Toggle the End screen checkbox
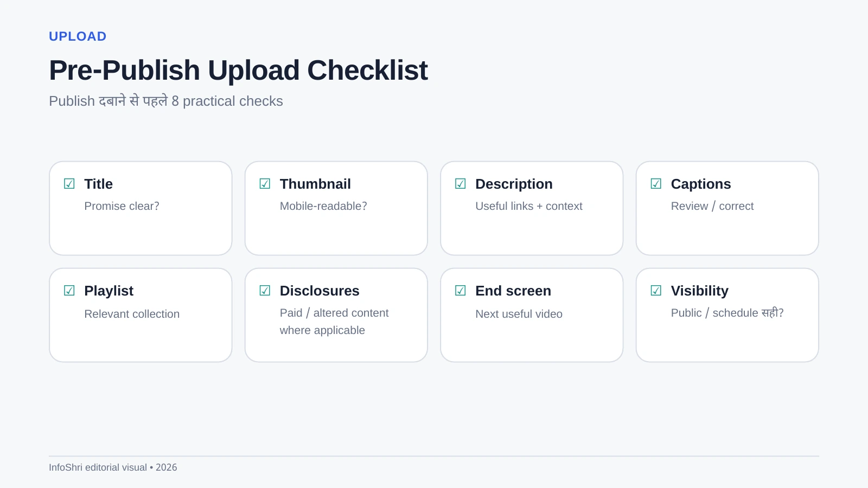Viewport: 868px width, 488px height. point(461,291)
